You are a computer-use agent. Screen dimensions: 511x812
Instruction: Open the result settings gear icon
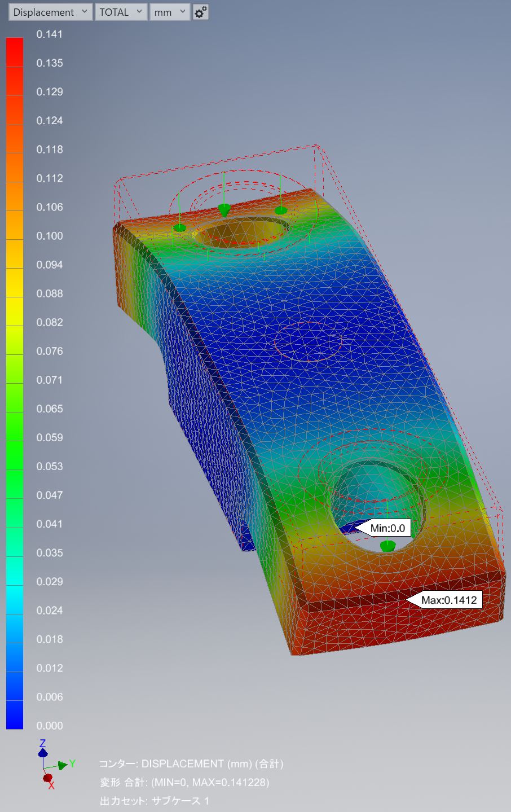pyautogui.click(x=200, y=12)
